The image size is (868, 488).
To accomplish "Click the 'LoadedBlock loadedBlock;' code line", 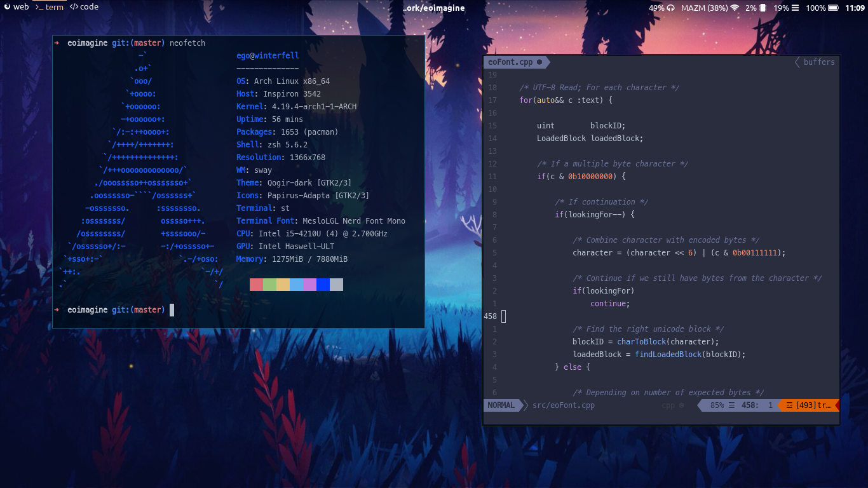I will point(590,139).
